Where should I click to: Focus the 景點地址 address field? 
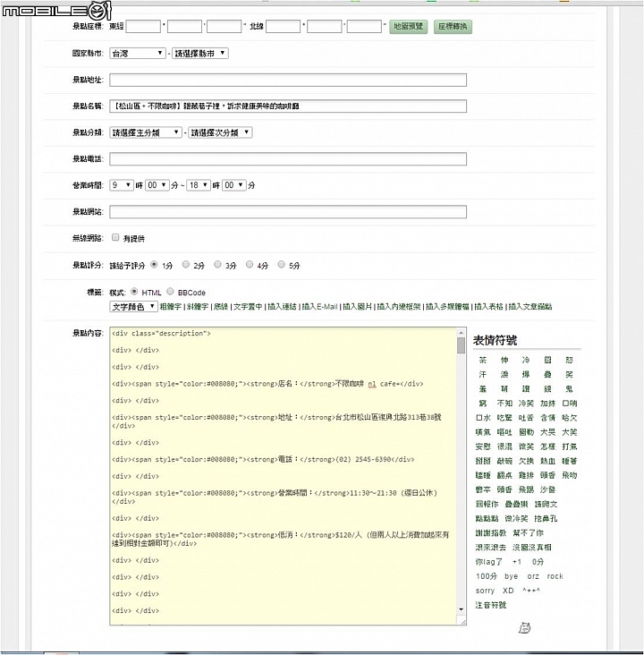click(x=288, y=80)
